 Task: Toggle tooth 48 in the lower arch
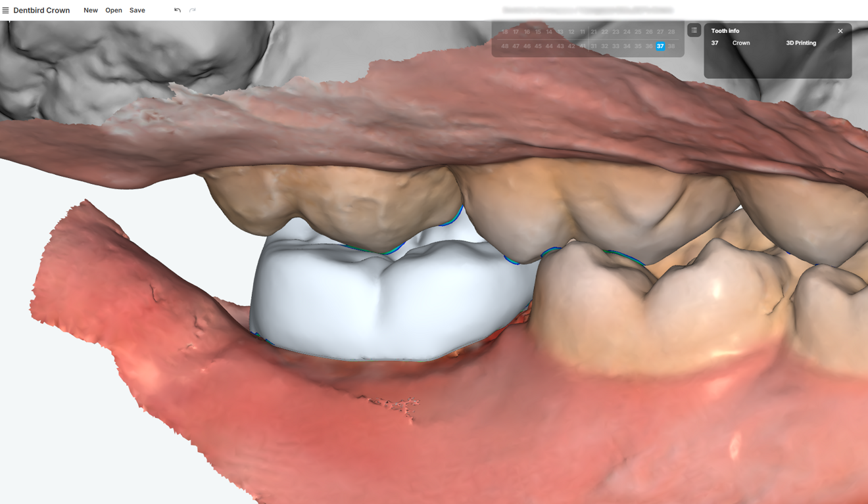(x=504, y=46)
